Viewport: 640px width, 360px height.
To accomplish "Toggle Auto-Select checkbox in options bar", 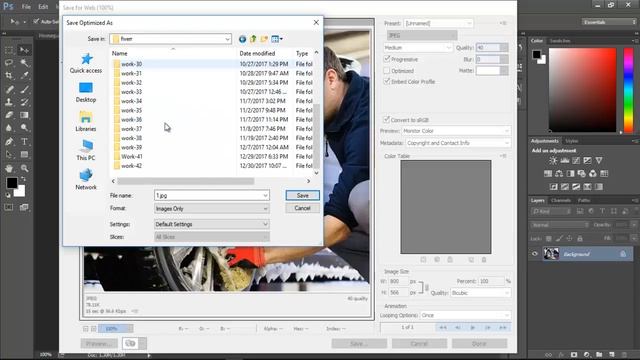I will coord(36,21).
